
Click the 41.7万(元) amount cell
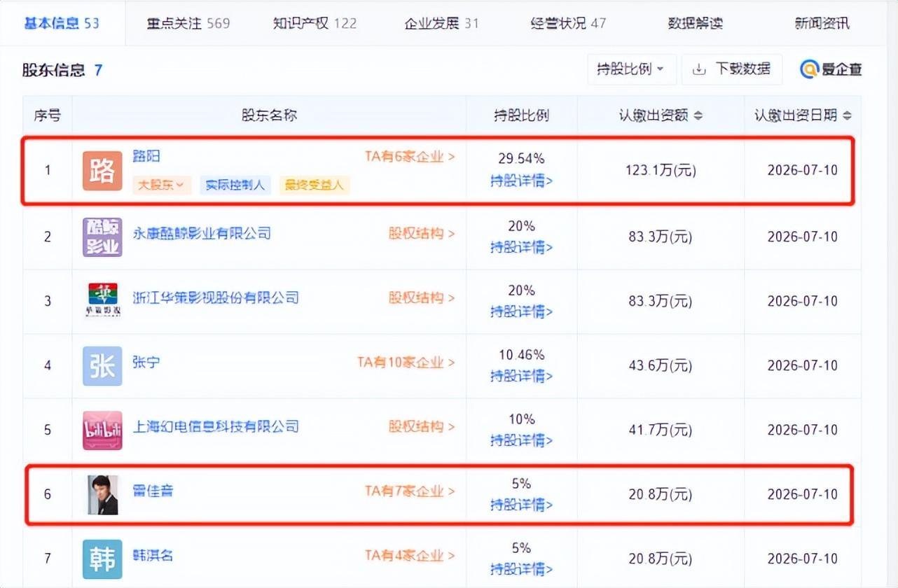click(661, 430)
